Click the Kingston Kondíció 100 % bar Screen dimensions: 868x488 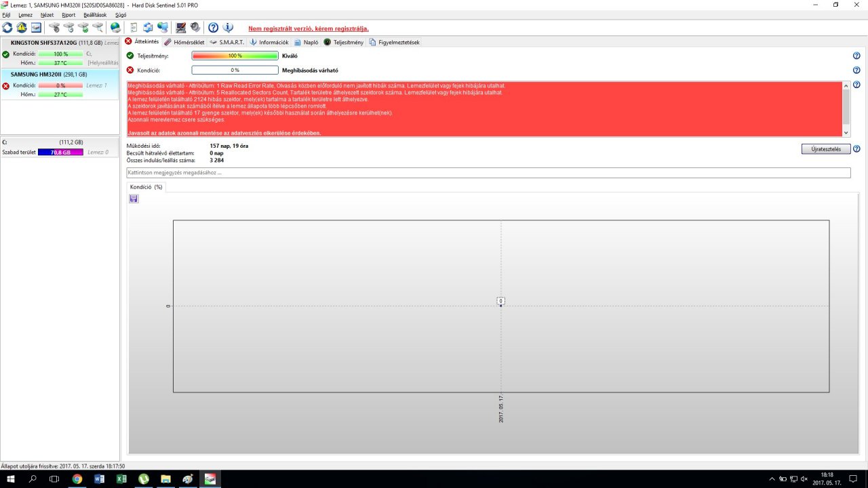coord(60,54)
